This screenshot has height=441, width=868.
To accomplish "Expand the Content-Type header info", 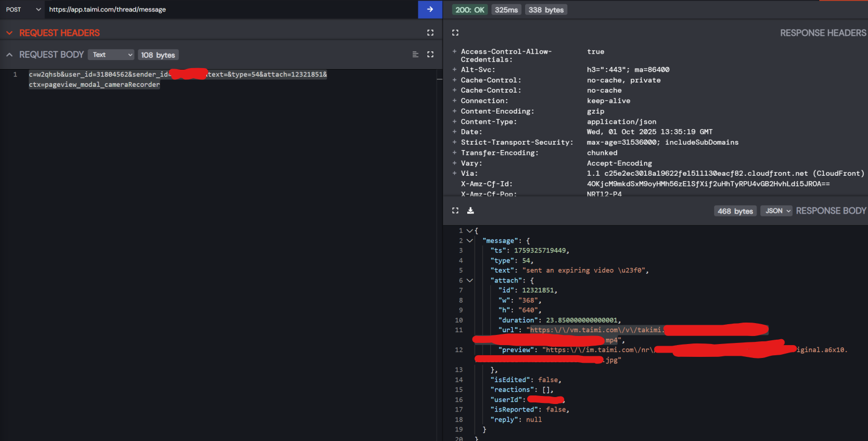I will click(x=454, y=122).
